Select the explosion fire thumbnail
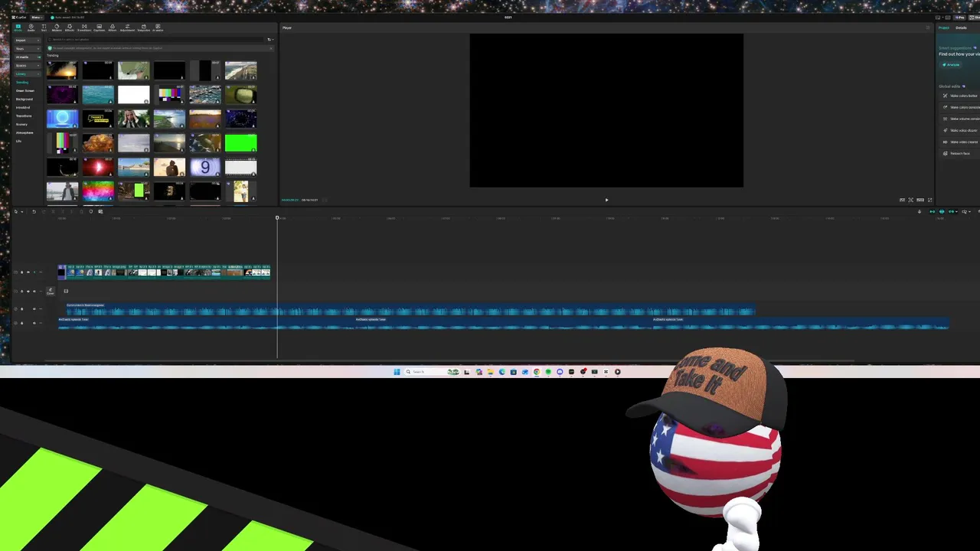 point(98,143)
